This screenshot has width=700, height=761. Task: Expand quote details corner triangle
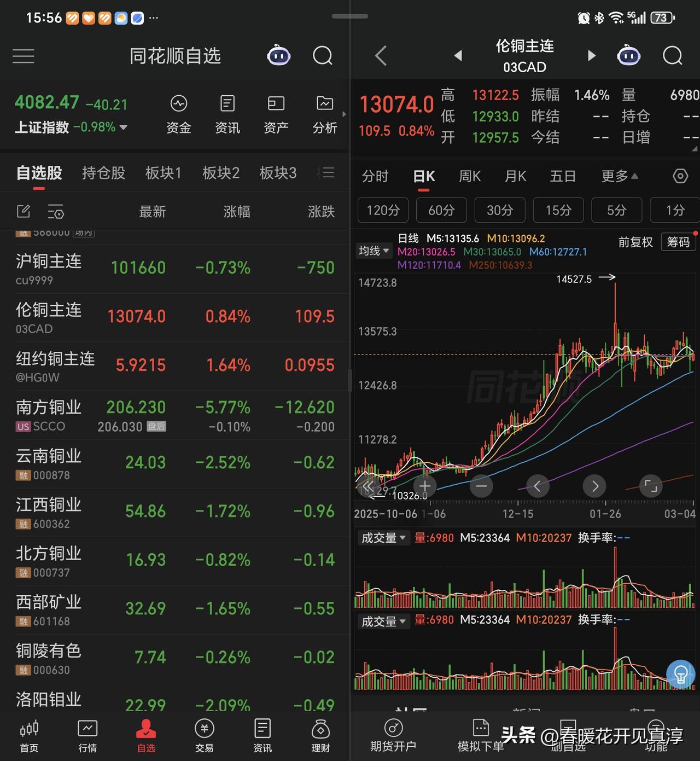pos(695,148)
